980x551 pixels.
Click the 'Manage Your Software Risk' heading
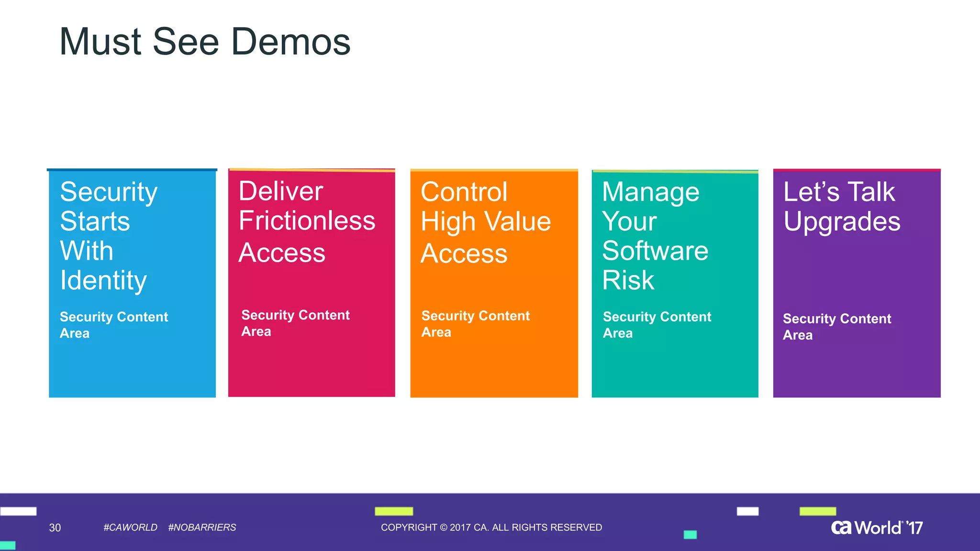655,236
